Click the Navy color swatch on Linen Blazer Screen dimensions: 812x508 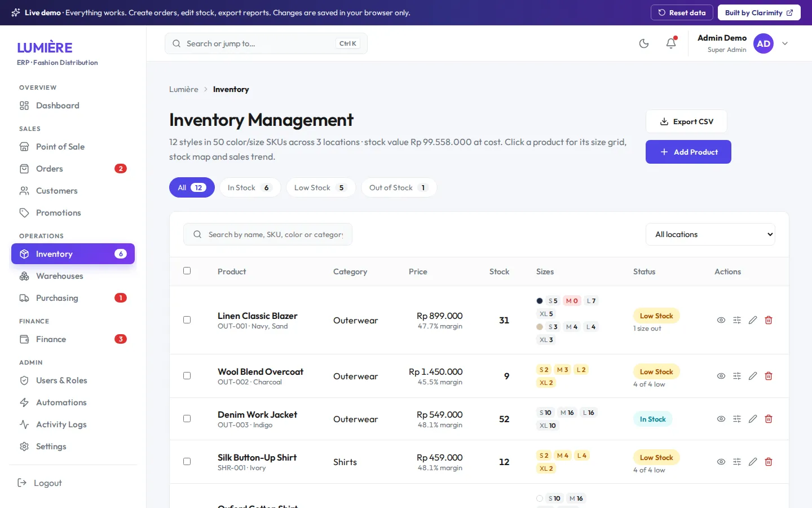[x=540, y=301]
